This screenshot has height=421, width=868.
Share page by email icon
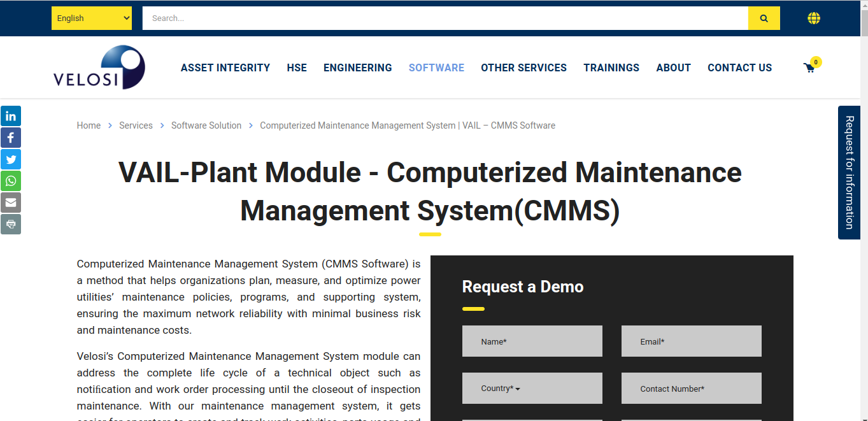pos(10,203)
